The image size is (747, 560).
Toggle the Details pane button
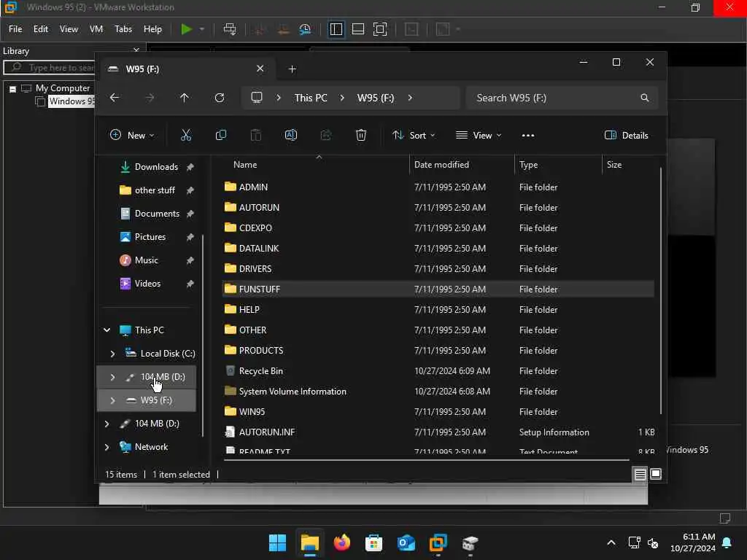627,135
